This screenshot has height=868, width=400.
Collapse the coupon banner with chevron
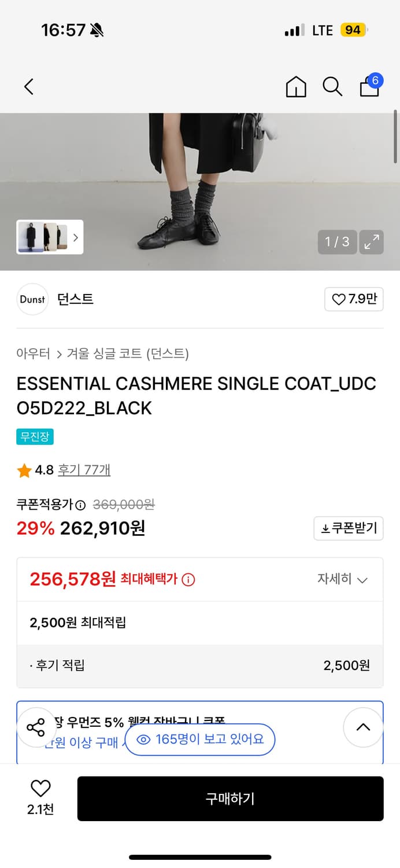coord(363,727)
